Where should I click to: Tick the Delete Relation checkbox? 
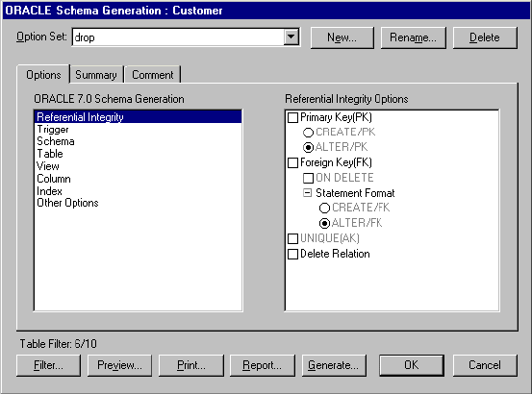(292, 254)
